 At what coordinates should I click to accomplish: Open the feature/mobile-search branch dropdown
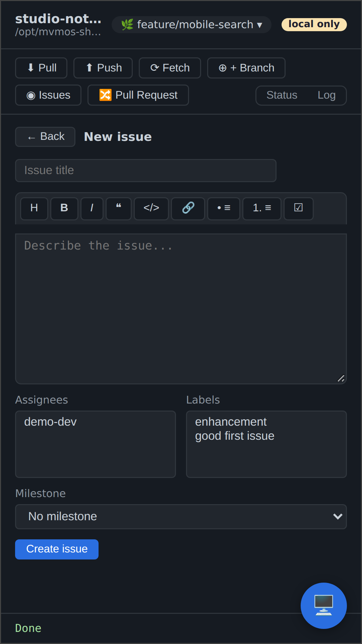click(x=191, y=24)
